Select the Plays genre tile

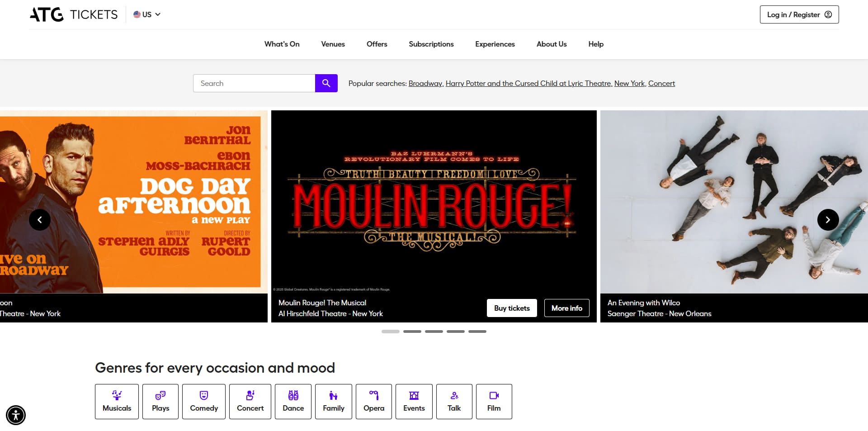(x=160, y=402)
